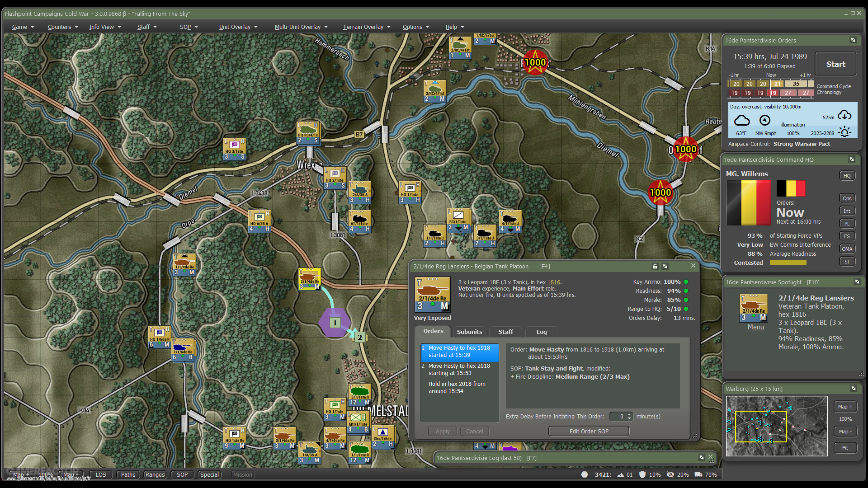Click the Extra Delay minutes spinner field

[618, 416]
